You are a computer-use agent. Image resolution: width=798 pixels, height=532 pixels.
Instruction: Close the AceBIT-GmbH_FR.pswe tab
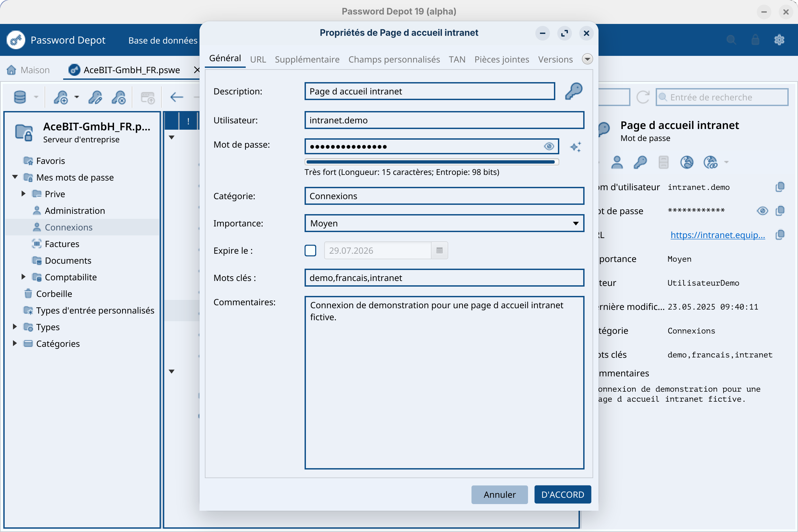(x=197, y=70)
